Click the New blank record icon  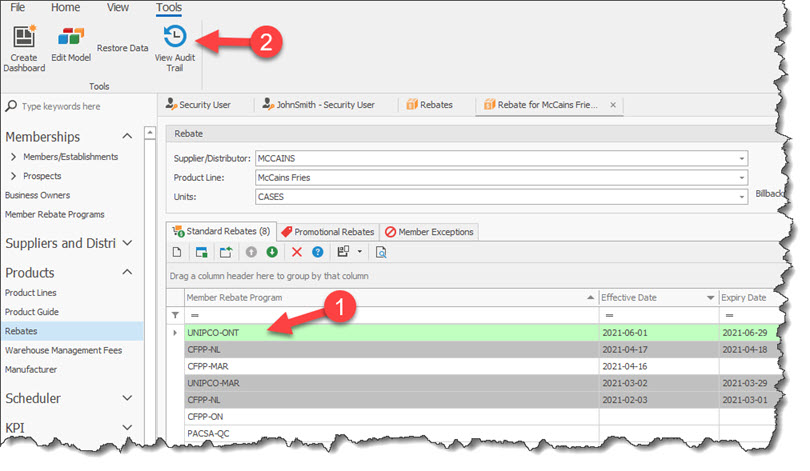click(x=177, y=252)
